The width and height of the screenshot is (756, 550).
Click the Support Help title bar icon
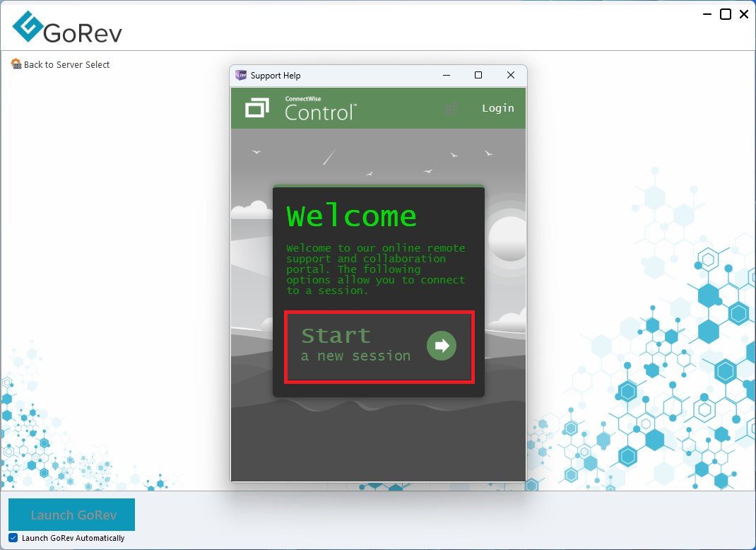pos(240,75)
